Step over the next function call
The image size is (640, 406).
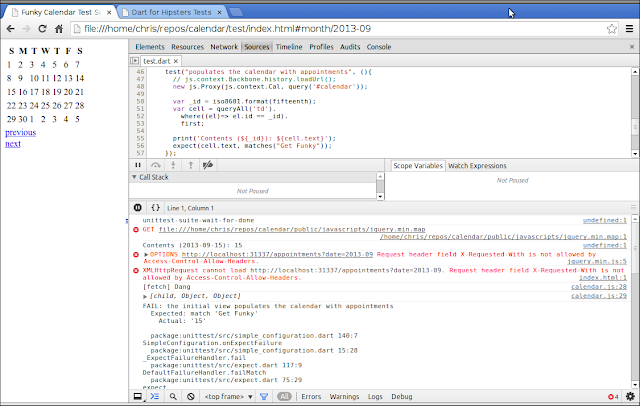point(156,165)
